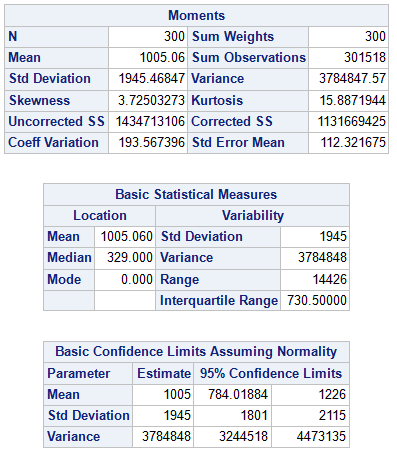Select the Skewness value 3.72503273
The image size is (397, 451).
[151, 100]
